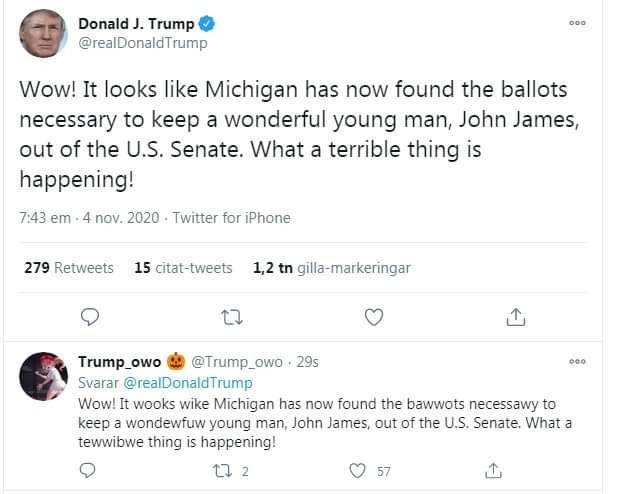View the 1,2 tn gilla-markeringar list
The width and height of the screenshot is (619, 494).
pos(332,268)
